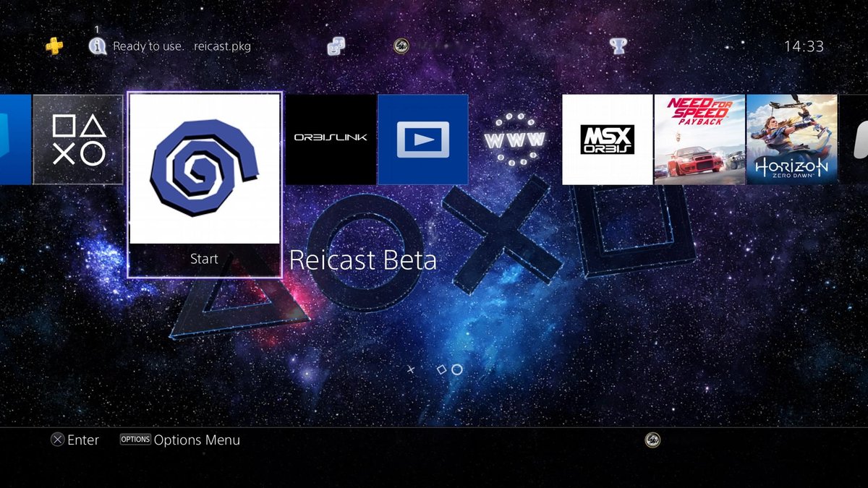
Task: Select the Friends icon in top bar
Action: pos(336,46)
